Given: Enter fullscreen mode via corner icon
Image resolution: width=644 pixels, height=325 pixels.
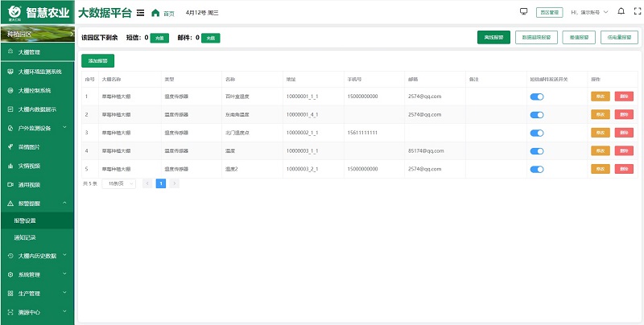Looking at the screenshot, I should 636,12.
